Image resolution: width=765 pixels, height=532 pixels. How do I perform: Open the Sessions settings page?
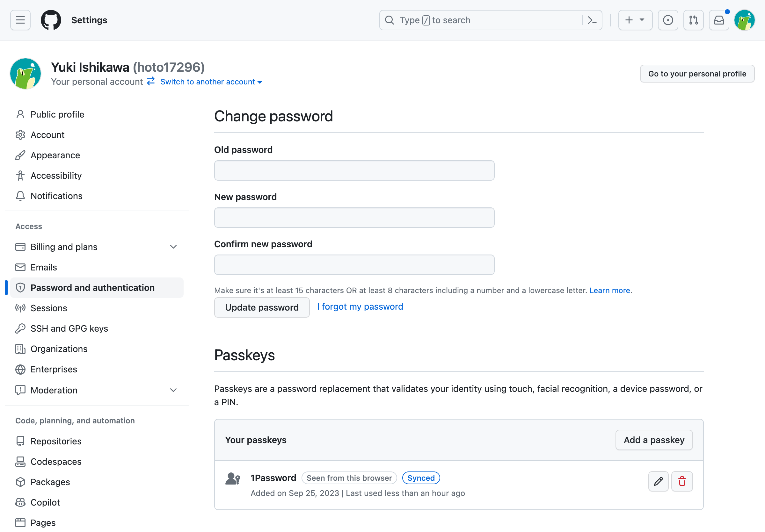click(x=49, y=308)
